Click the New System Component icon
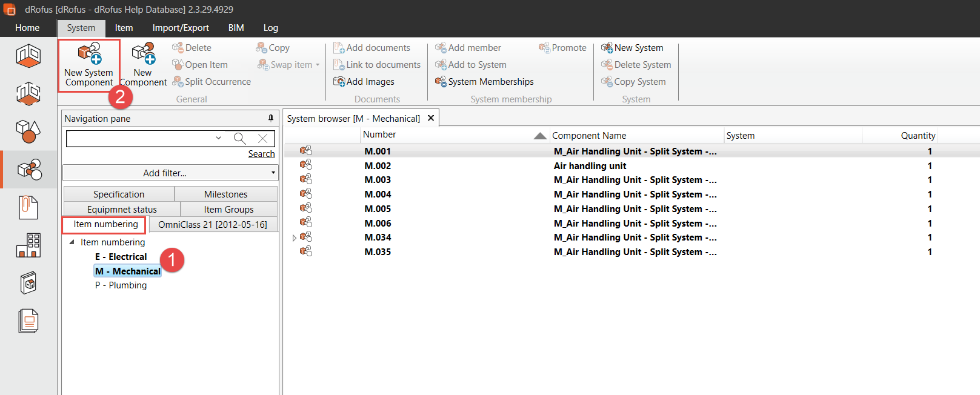This screenshot has width=980, height=395. coord(89,53)
